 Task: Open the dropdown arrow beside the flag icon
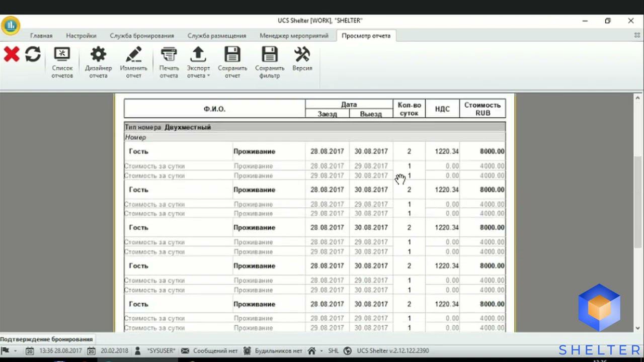point(15,350)
